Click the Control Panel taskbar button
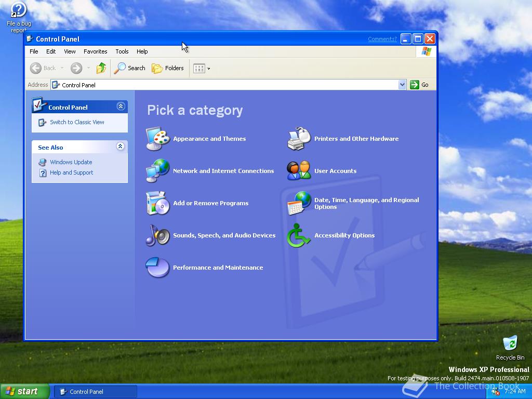Viewport: 532px width, 399px height. pyautogui.click(x=96, y=392)
